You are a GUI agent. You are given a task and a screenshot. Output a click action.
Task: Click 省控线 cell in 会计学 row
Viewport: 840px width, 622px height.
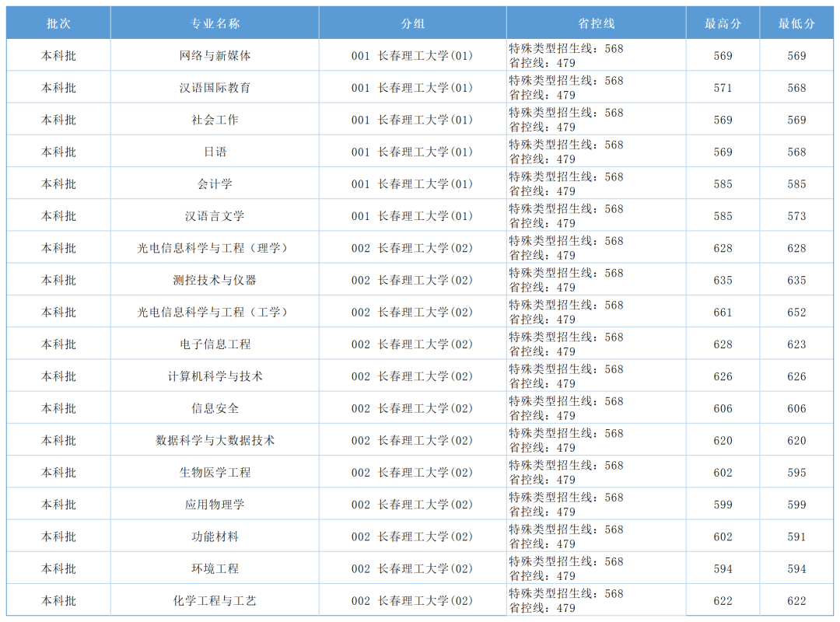pyautogui.click(x=597, y=183)
